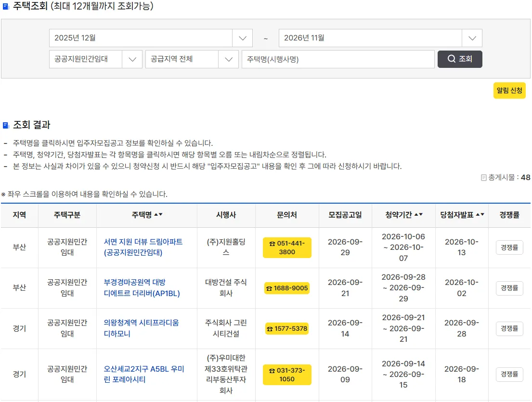532x402 pixels.
Task: Open the start month dropdown 2025년 12월
Action: (151, 38)
